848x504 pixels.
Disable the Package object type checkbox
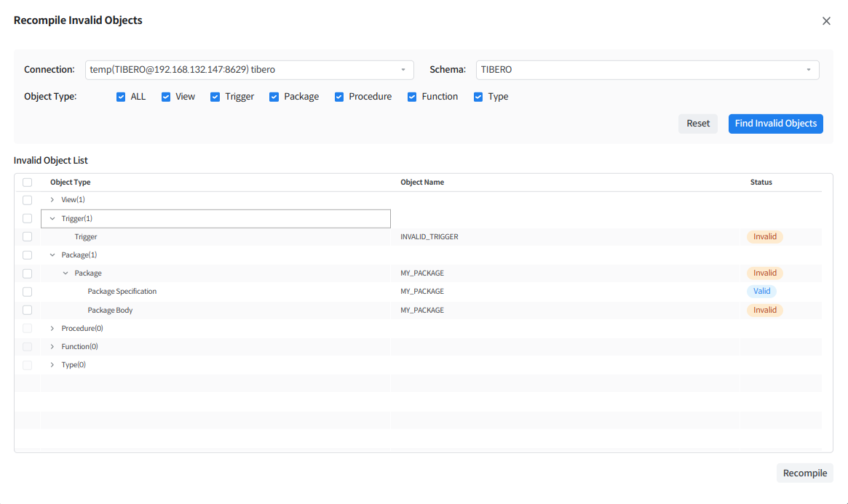274,97
